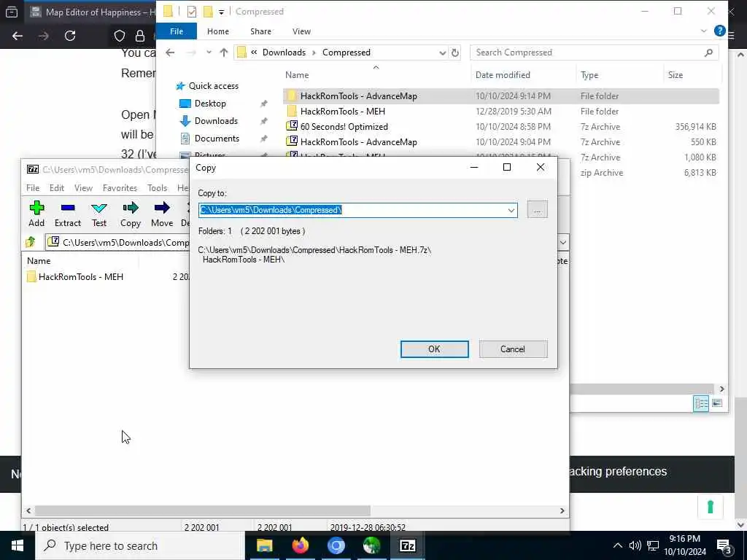The image size is (747, 560).
Task: Cancel the Copy dialog
Action: pyautogui.click(x=513, y=349)
